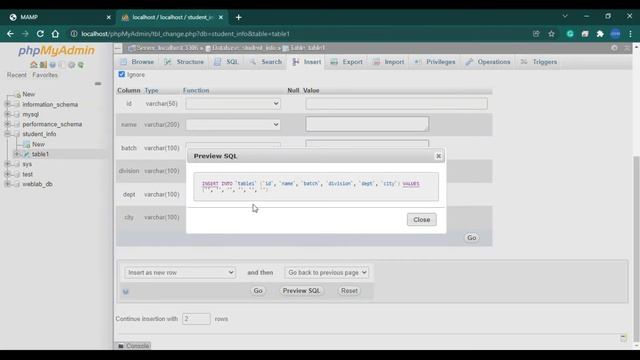Click the browser reload button
Viewport: 640px width, 360px height.
click(x=40, y=34)
